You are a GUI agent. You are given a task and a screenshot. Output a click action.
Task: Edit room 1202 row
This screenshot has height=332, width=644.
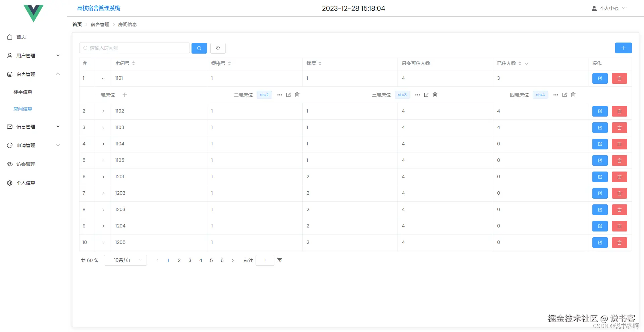click(600, 193)
